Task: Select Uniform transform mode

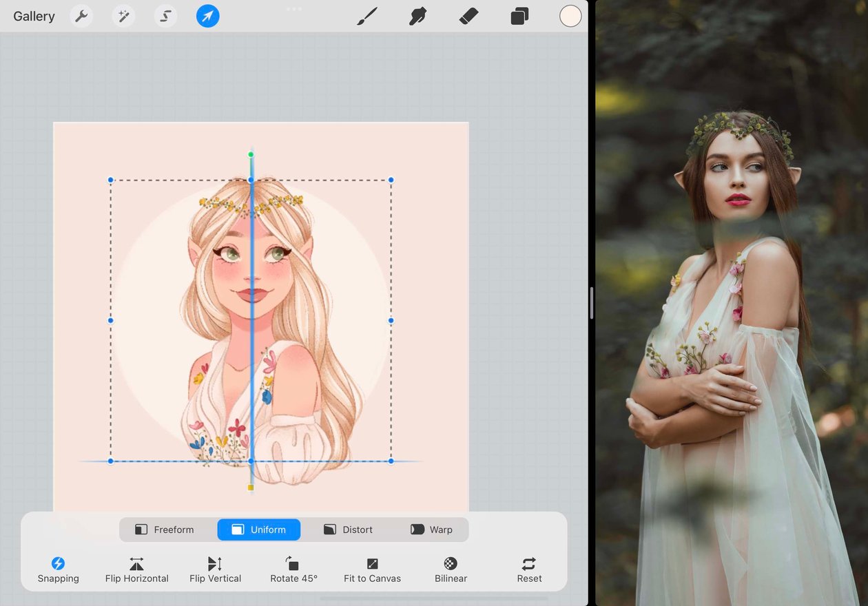Action: [258, 530]
